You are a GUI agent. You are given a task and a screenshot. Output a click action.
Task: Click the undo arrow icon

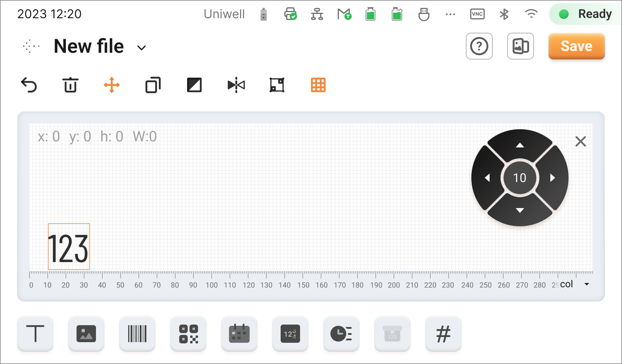pos(29,85)
